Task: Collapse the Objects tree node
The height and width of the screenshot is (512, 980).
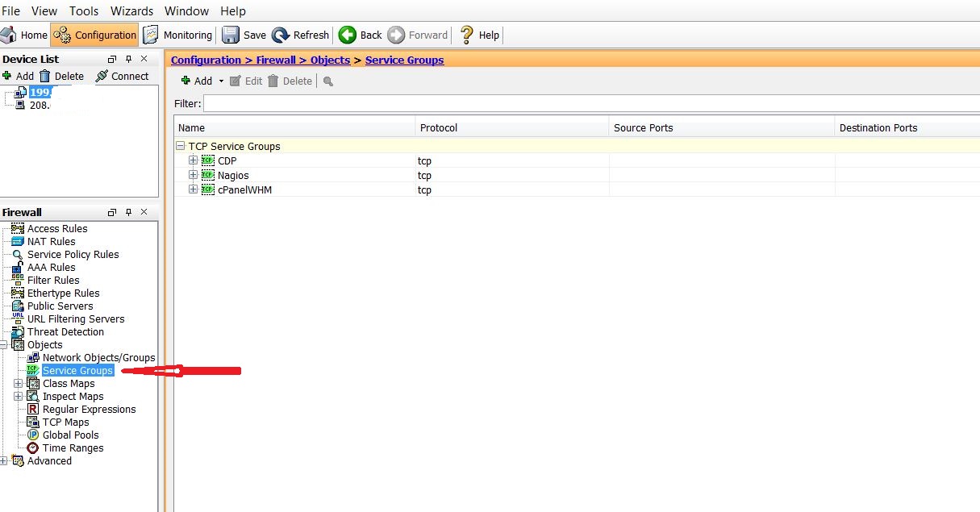Action: 3,344
